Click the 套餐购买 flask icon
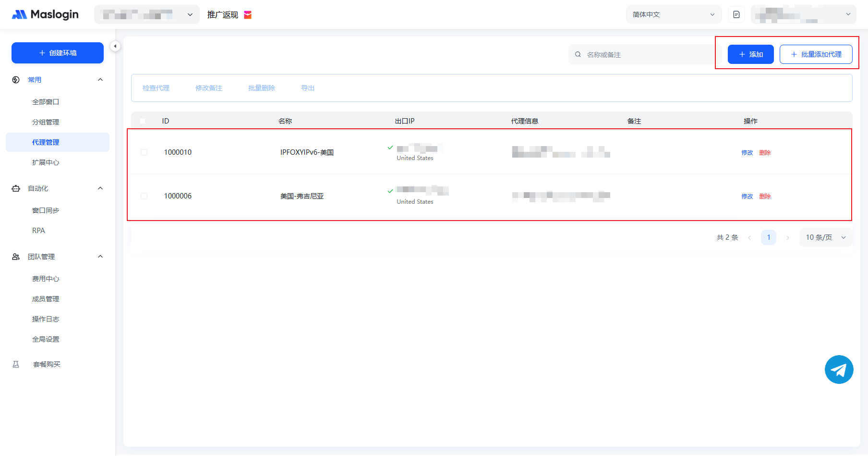This screenshot has height=456, width=868. pyautogui.click(x=16, y=364)
